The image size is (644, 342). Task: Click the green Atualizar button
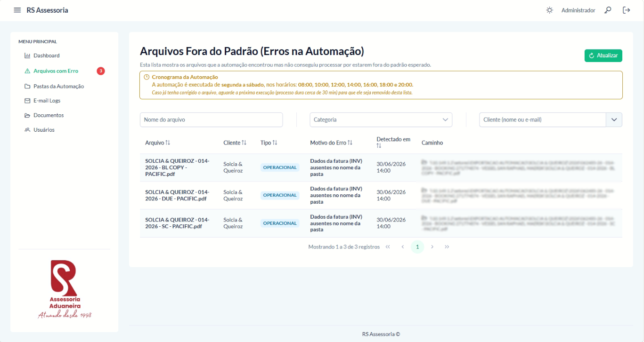(603, 56)
